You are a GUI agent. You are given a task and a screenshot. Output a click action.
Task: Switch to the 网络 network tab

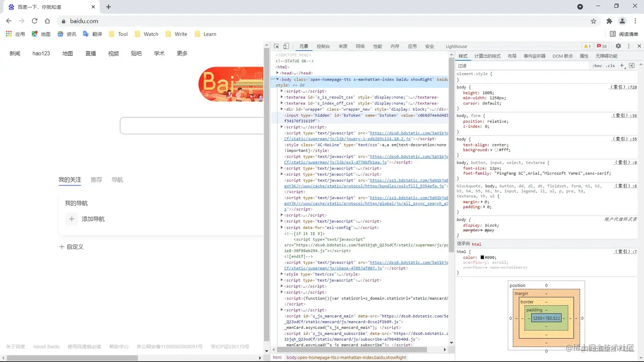360,46
